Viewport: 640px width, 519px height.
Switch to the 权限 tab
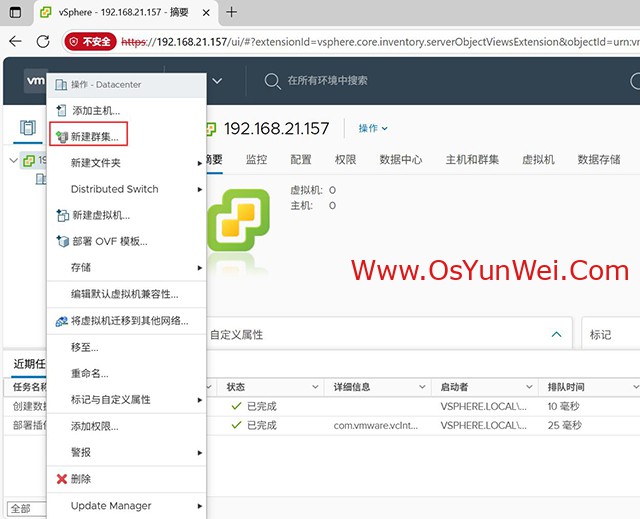tap(345, 160)
